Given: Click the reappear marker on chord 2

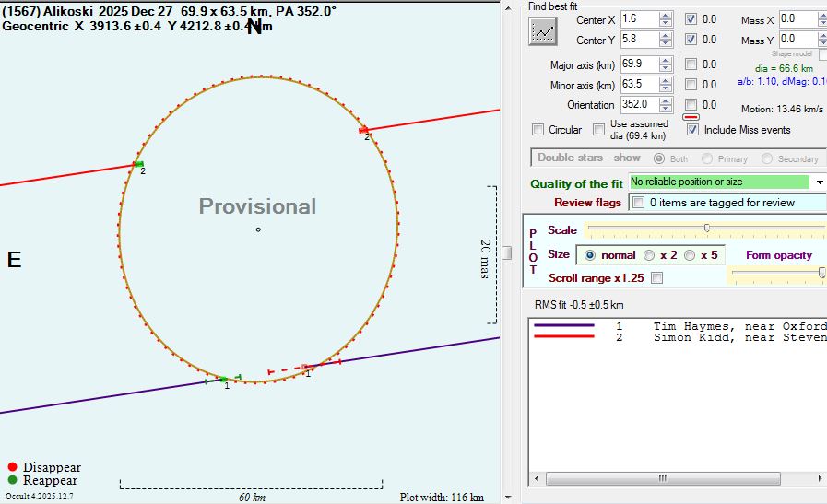Looking at the screenshot, I should (x=138, y=164).
